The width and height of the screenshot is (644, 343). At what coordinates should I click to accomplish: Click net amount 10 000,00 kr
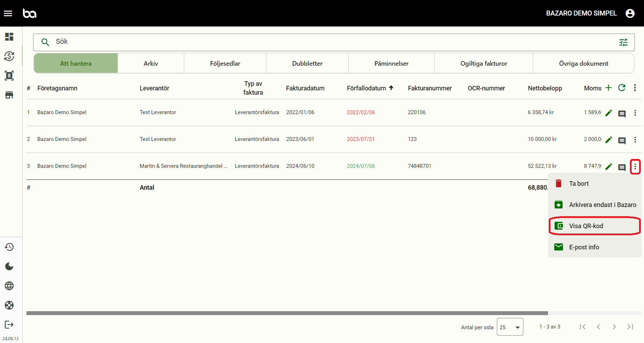542,139
